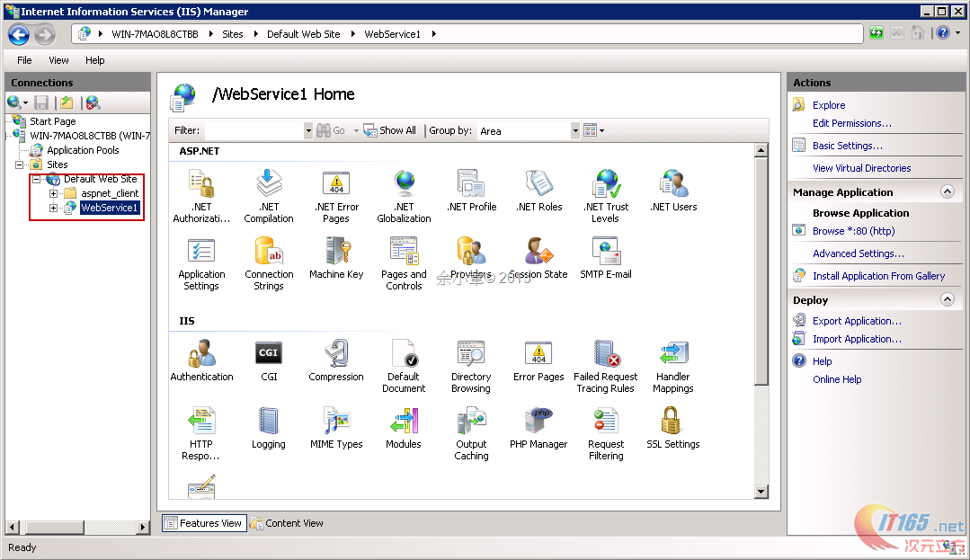970x560 pixels.
Task: Open the View menu
Action: (58, 60)
